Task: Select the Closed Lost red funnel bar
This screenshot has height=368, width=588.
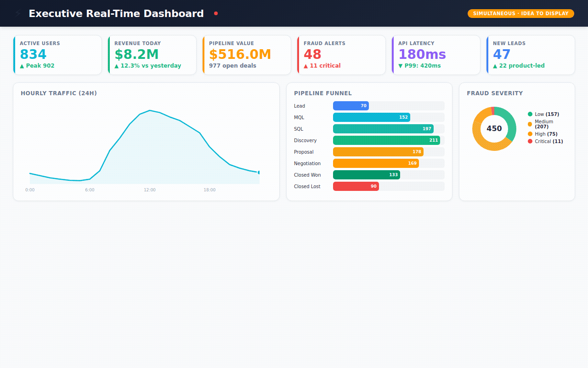Action: tap(356, 186)
